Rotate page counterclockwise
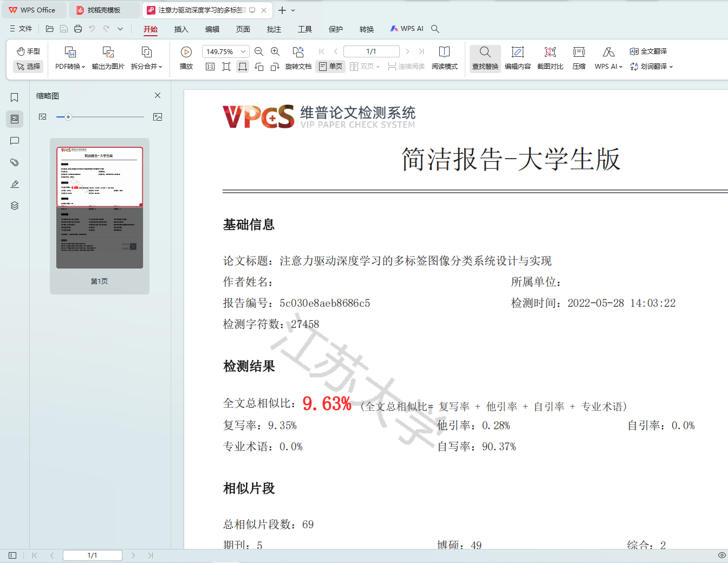This screenshot has width=728, height=563. click(259, 67)
